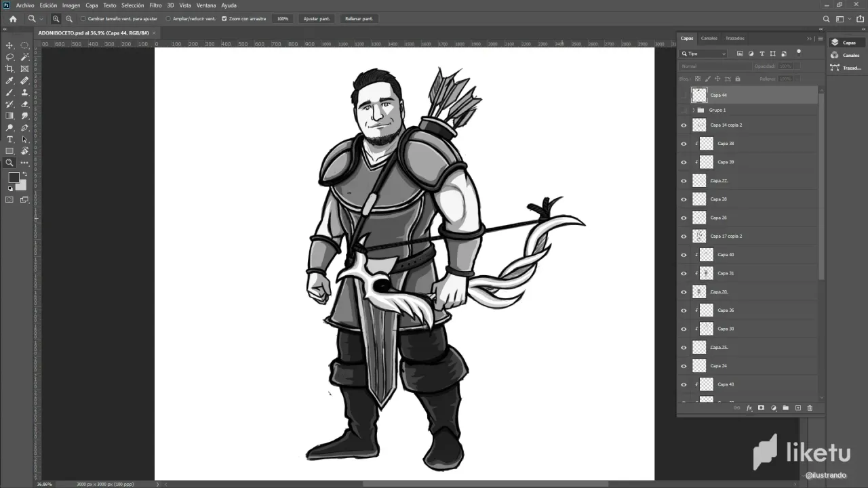Viewport: 868px width, 488px height.
Task: Select the Eraser tool
Action: pyautogui.click(x=24, y=104)
